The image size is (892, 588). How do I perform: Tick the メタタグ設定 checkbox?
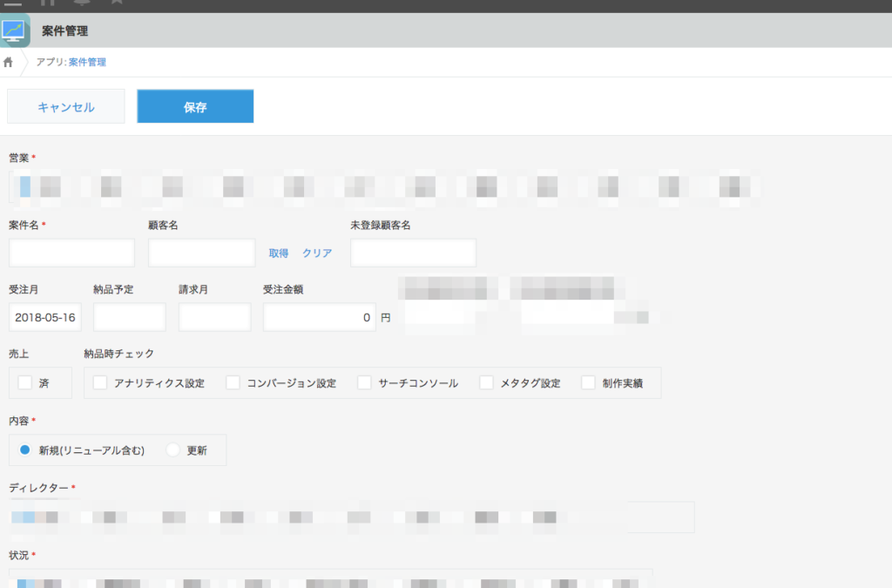(x=486, y=382)
